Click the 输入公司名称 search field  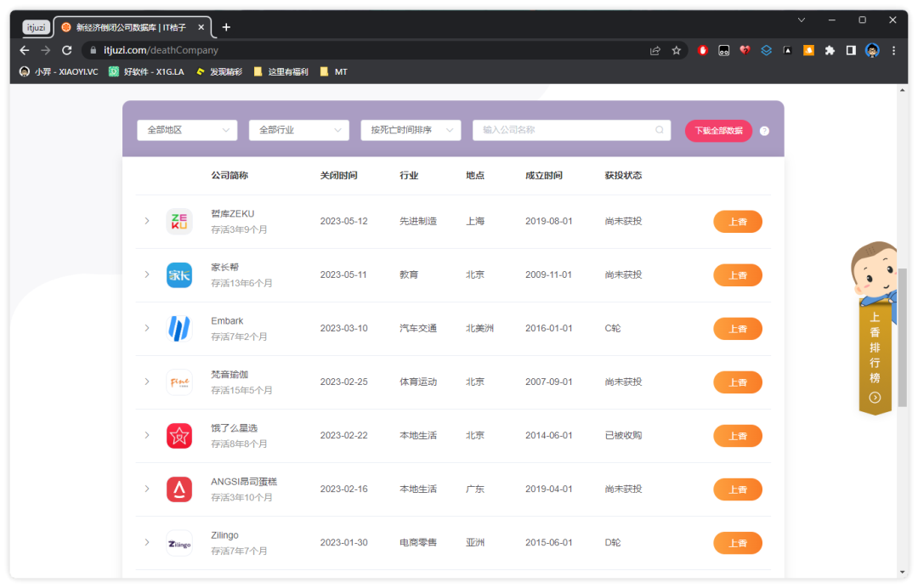point(565,130)
